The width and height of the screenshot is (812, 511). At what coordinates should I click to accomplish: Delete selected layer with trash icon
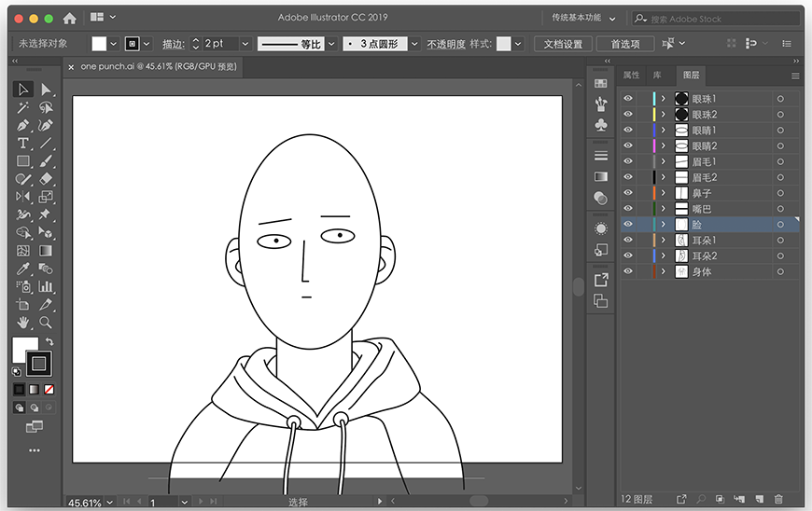tap(778, 499)
